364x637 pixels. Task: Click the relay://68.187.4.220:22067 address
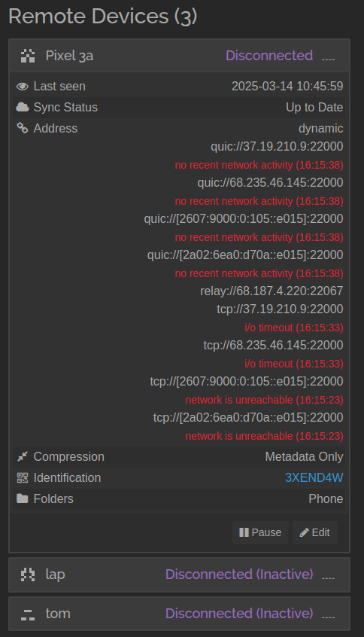[x=271, y=291]
